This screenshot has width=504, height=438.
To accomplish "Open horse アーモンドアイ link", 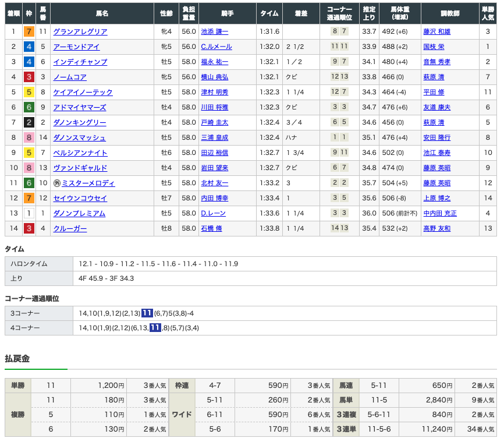I will pos(76,47).
